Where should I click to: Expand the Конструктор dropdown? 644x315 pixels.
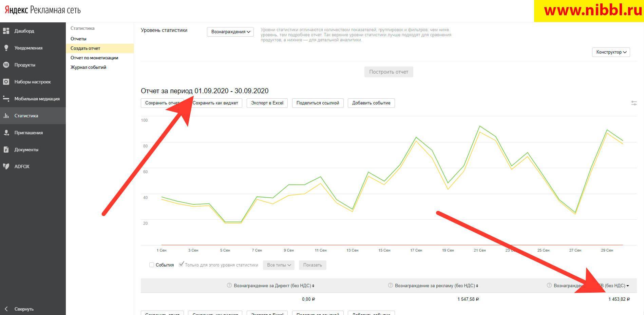pos(611,52)
